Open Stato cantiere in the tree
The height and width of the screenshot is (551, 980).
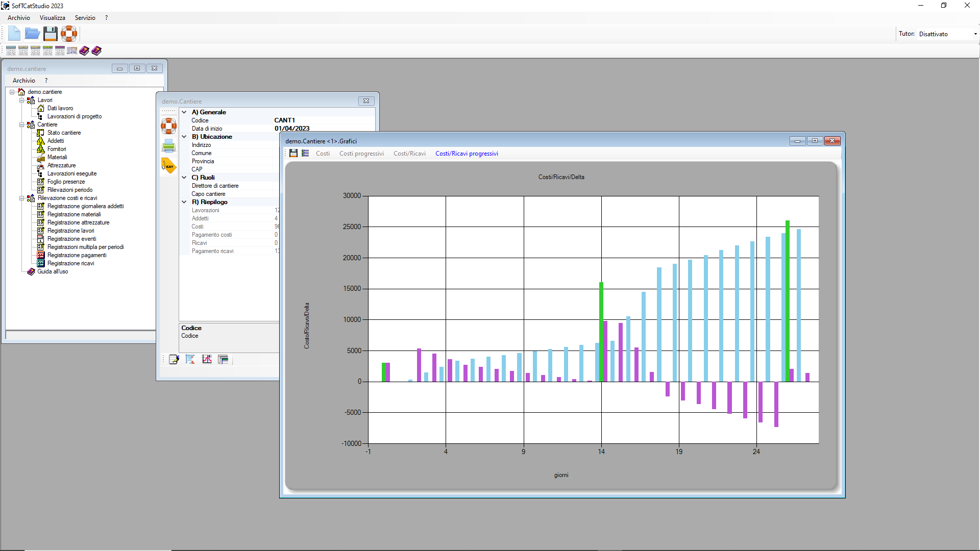click(x=64, y=133)
